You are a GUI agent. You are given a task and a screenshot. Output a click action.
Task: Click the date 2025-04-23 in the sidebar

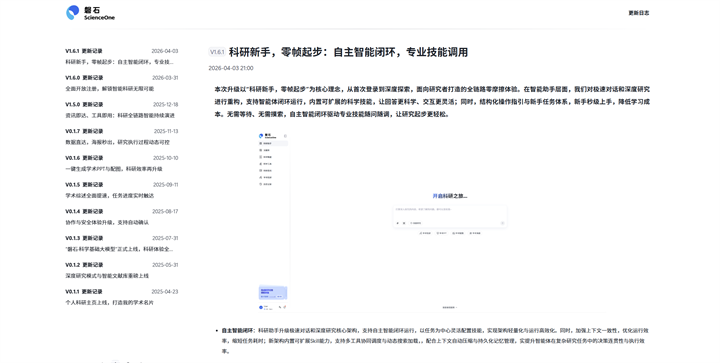(x=165, y=291)
